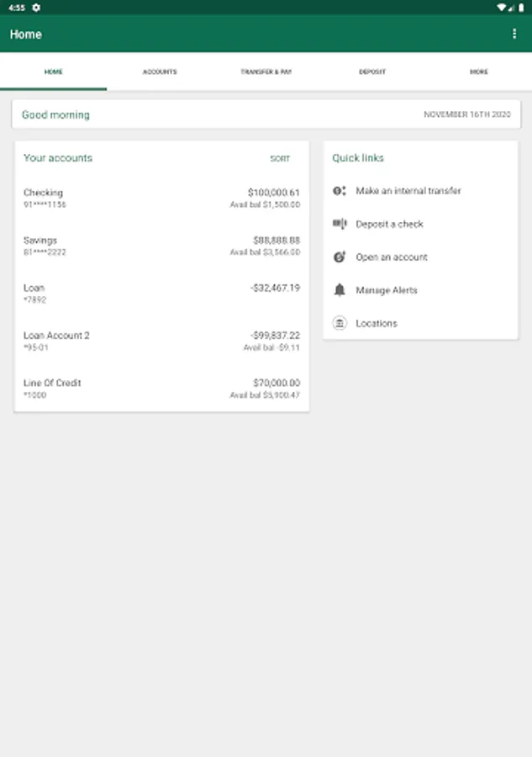Sort your accounts list
This screenshot has height=757, width=532.
coord(280,158)
